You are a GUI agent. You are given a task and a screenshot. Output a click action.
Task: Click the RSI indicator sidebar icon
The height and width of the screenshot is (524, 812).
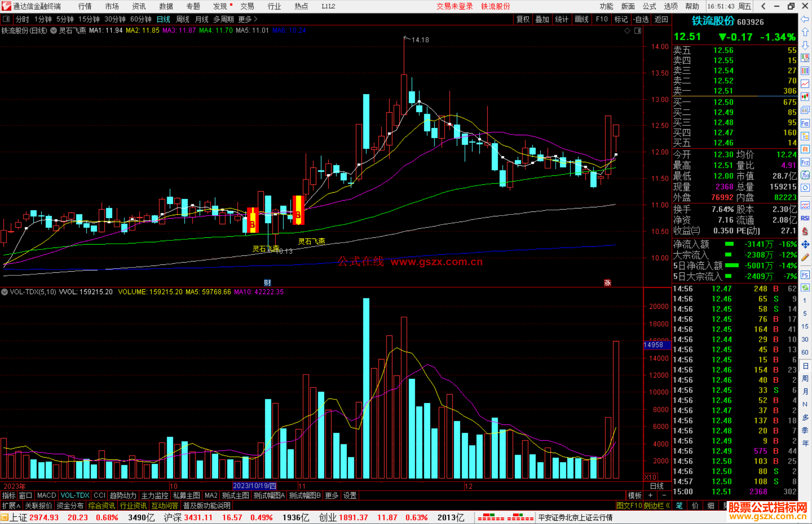805,218
